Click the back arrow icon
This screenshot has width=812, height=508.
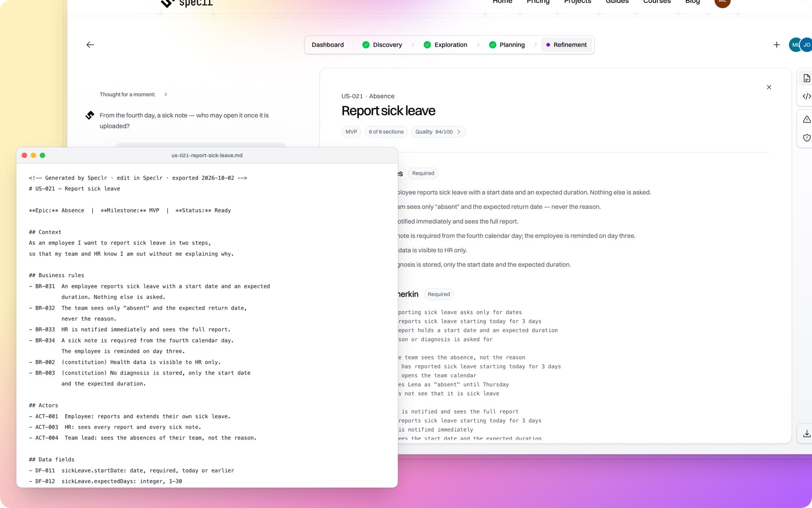(x=90, y=45)
